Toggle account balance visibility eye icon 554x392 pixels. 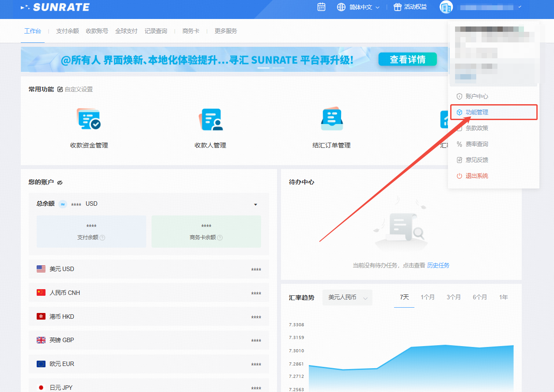click(x=60, y=182)
